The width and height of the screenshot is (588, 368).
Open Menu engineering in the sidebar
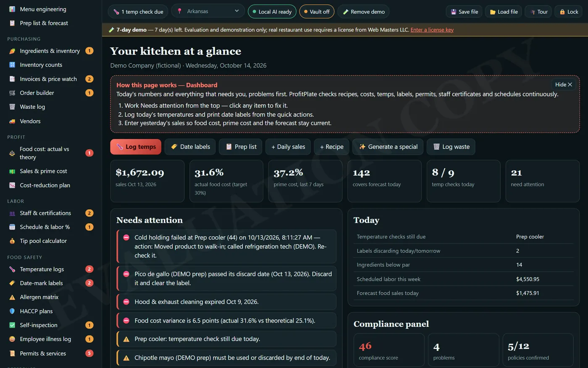click(x=51, y=9)
